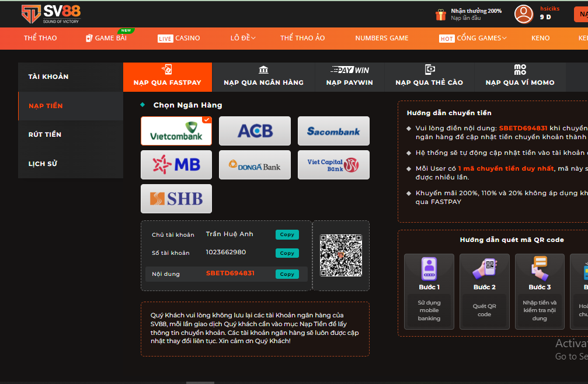Screen dimensions: 588x384
Task: Switch to Nạp Paywin tab
Action: [350, 77]
